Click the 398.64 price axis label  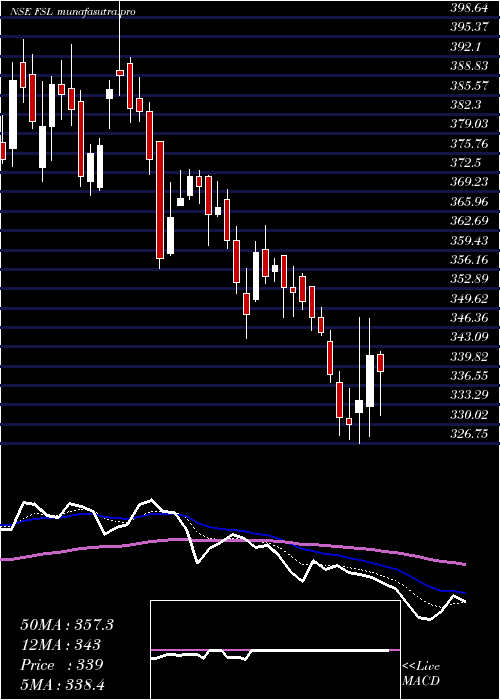469,7
